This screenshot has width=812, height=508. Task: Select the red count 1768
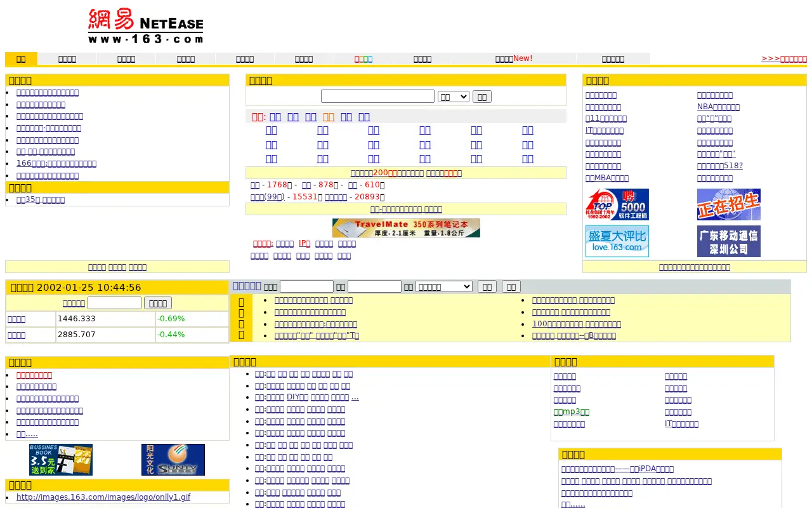click(277, 185)
